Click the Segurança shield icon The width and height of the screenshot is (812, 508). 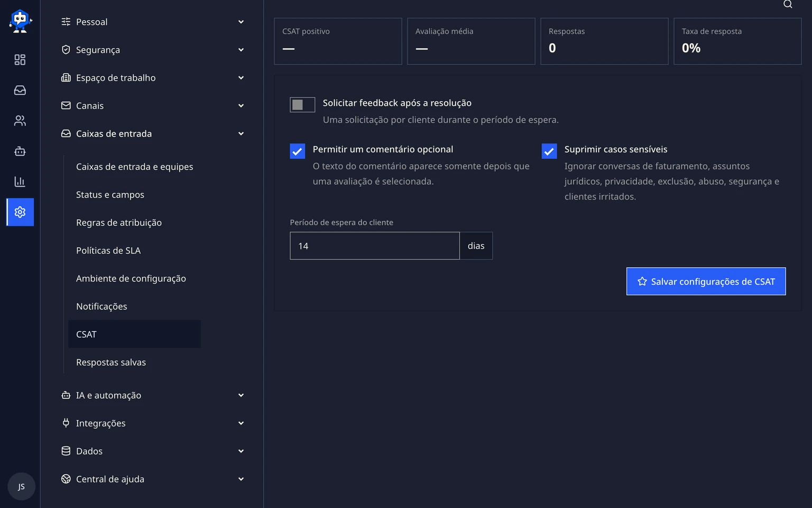(66, 50)
